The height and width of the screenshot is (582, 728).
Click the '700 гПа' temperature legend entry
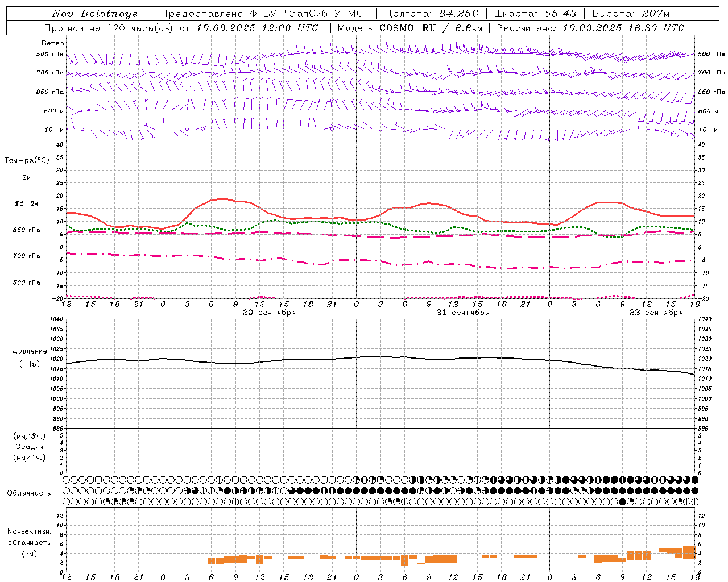(27, 256)
